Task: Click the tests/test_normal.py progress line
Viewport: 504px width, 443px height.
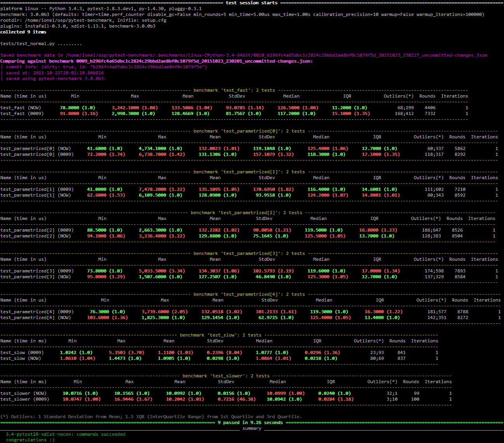Action: (x=41, y=44)
